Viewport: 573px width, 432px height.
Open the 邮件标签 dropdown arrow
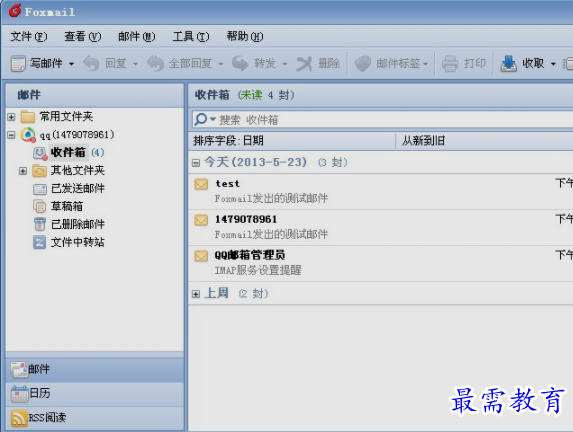425,64
